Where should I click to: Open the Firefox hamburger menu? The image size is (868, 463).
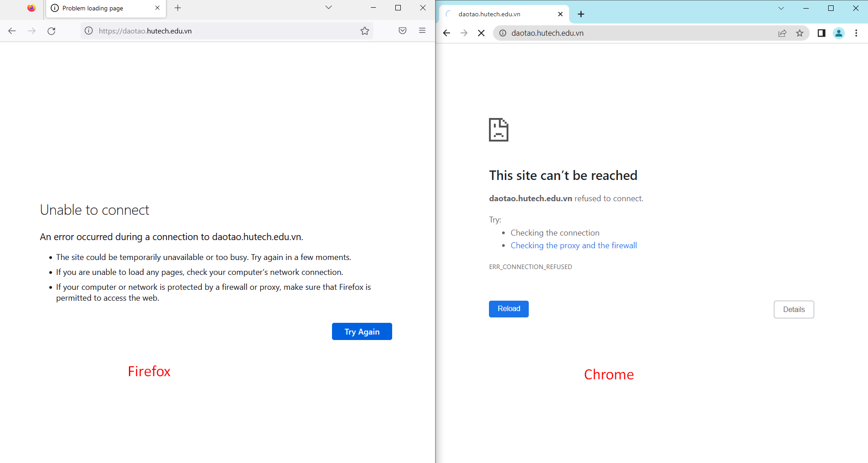(x=422, y=31)
